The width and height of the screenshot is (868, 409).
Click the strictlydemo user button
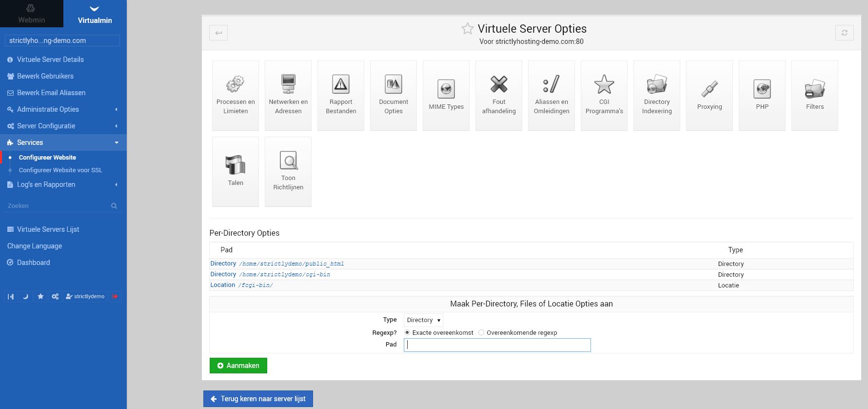click(85, 296)
